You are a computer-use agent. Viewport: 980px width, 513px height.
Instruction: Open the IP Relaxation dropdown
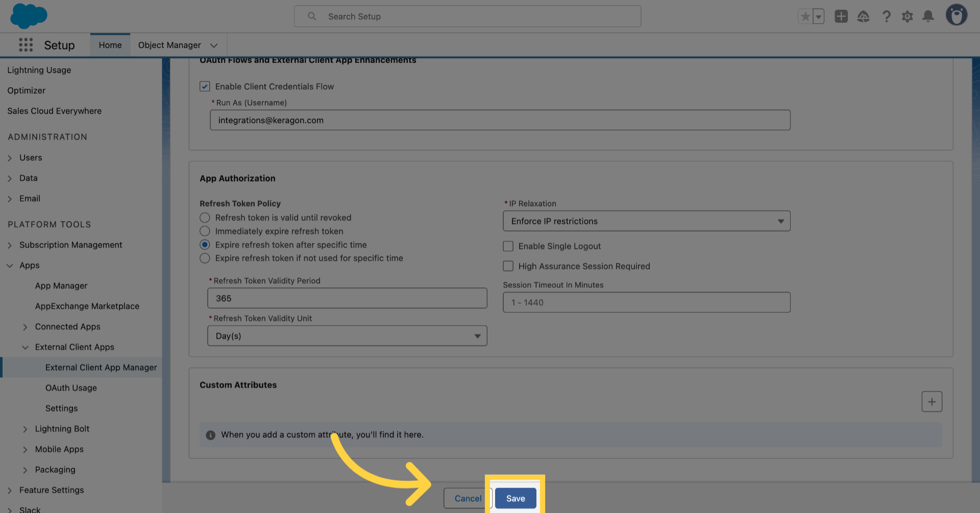(x=646, y=221)
